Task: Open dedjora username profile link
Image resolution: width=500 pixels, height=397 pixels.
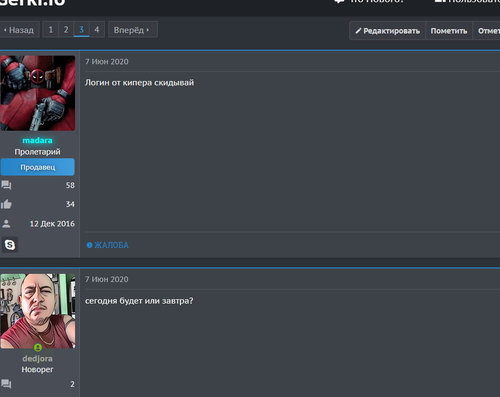Action: click(x=37, y=359)
